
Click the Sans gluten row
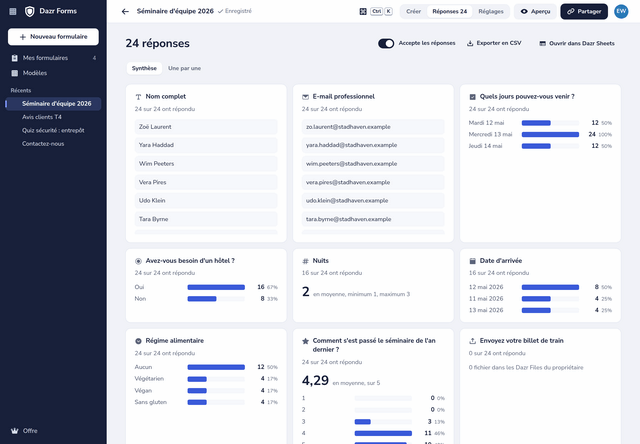tap(206, 402)
